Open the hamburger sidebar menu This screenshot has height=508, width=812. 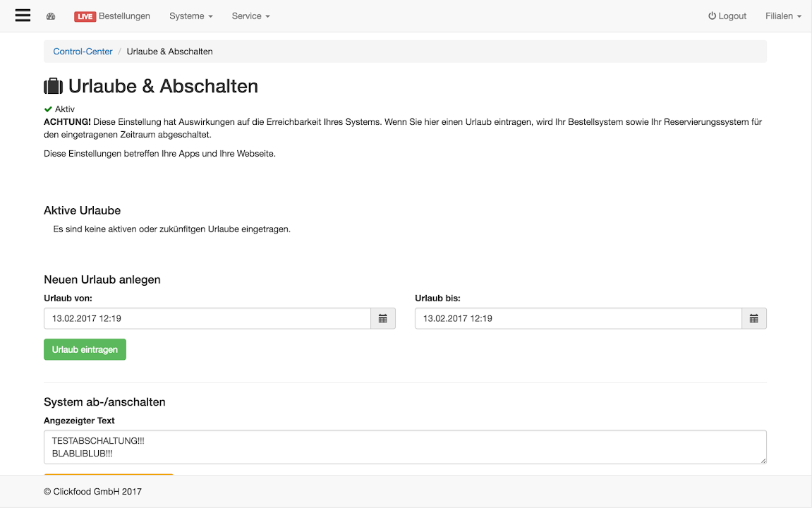(x=23, y=16)
